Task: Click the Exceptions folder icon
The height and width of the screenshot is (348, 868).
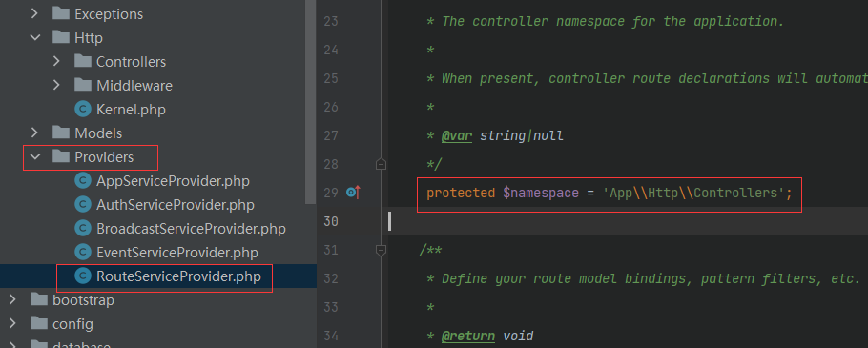Action: (x=60, y=13)
